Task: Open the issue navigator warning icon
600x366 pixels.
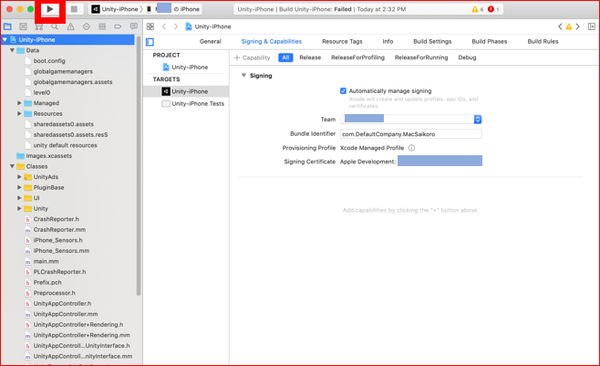Action: (x=70, y=26)
